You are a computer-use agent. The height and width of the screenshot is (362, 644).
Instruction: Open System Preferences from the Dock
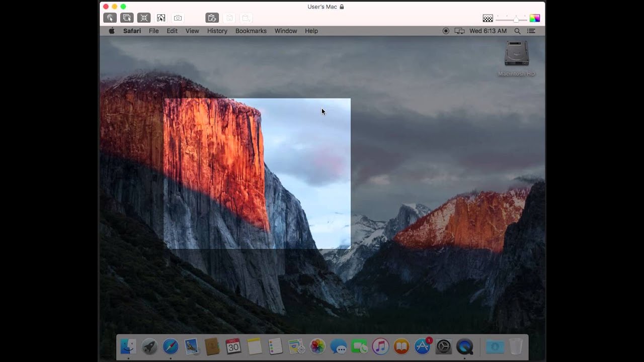(x=443, y=346)
